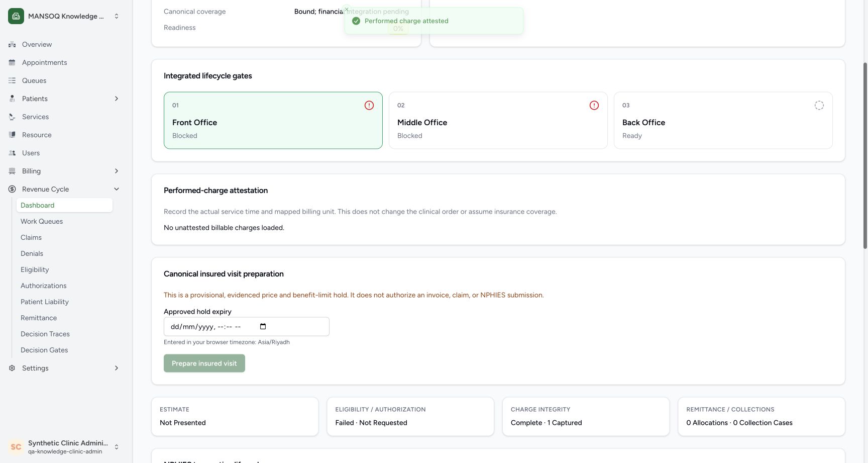This screenshot has width=868, height=463.
Task: Dismiss the Performed charge attested toast
Action: [347, 10]
